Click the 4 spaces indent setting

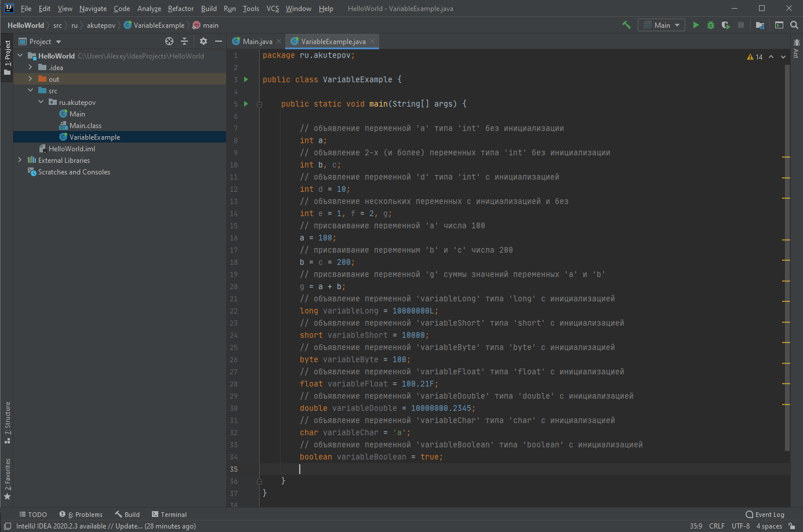[x=769, y=526]
